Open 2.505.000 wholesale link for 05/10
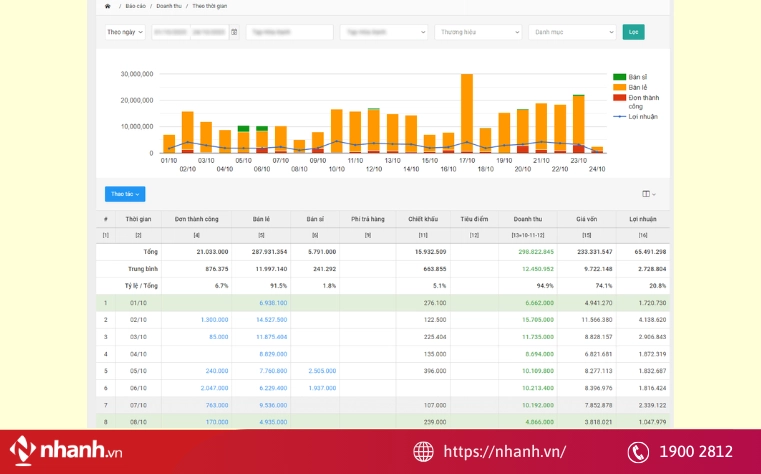This screenshot has width=761, height=474. (x=322, y=371)
